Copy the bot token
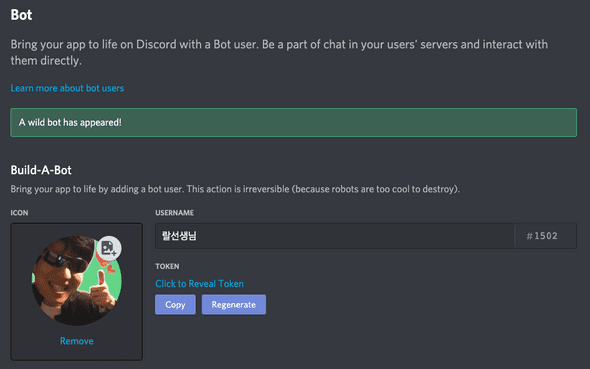Image resolution: width=590 pixels, height=369 pixels. pyautogui.click(x=175, y=304)
